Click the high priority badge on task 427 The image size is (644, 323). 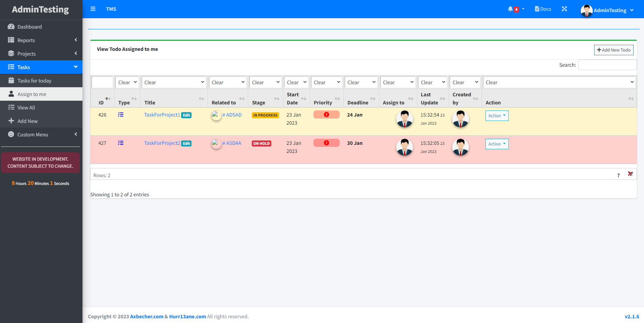tap(326, 143)
